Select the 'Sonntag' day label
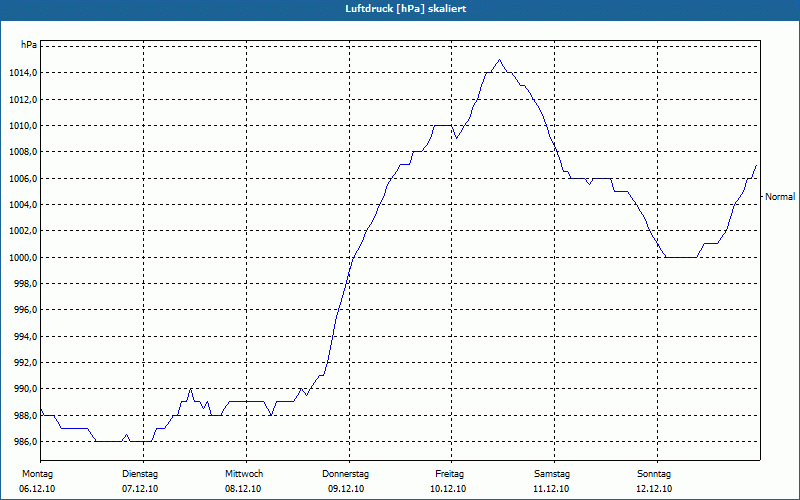 (x=654, y=474)
